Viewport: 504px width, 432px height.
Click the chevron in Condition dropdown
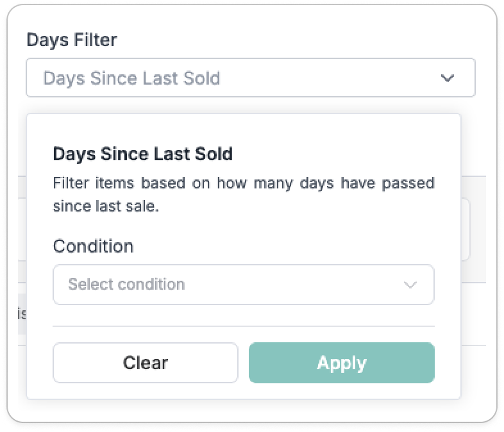pos(410,285)
